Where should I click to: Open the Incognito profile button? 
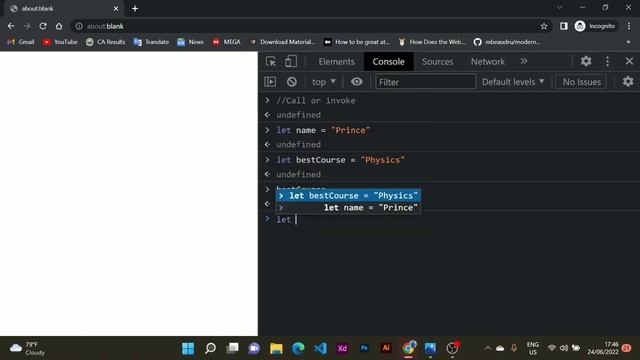pyautogui.click(x=596, y=26)
